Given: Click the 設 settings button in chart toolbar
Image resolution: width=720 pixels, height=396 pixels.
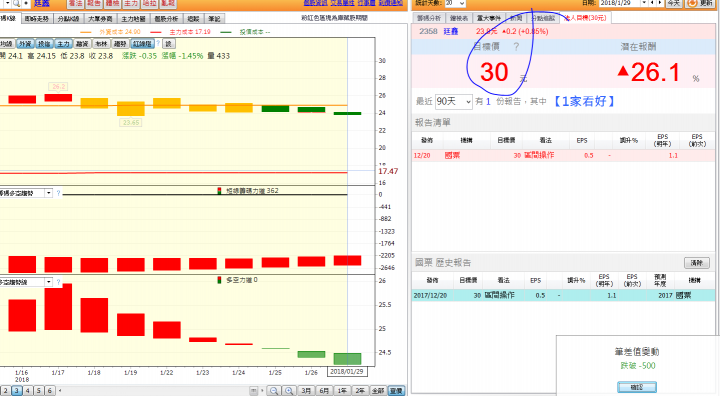Looking at the screenshot, I should [x=169, y=44].
